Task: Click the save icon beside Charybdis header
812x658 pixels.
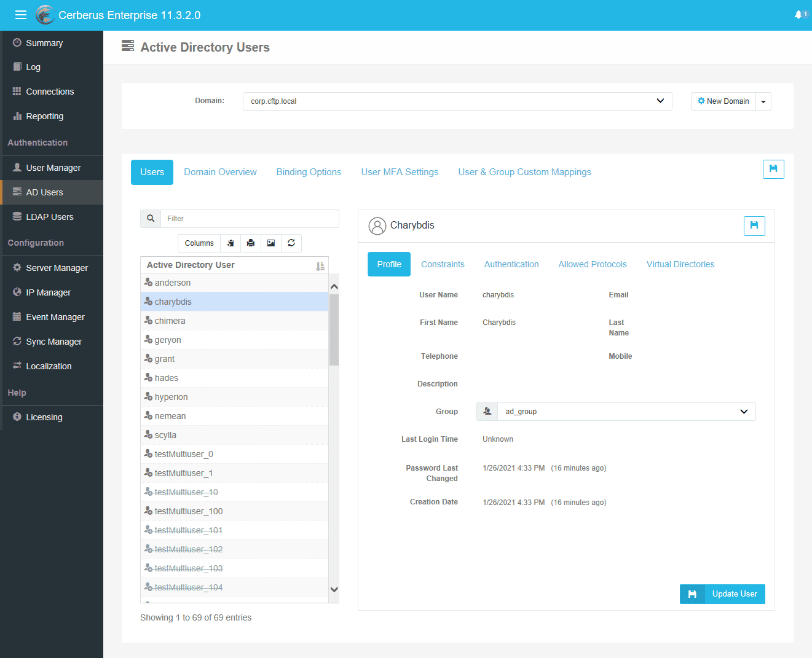Action: coord(754,225)
